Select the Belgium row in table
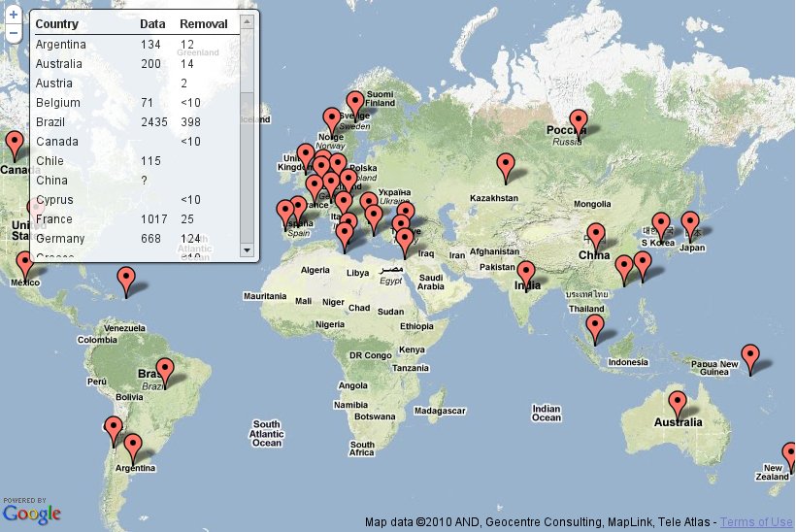 (x=136, y=103)
